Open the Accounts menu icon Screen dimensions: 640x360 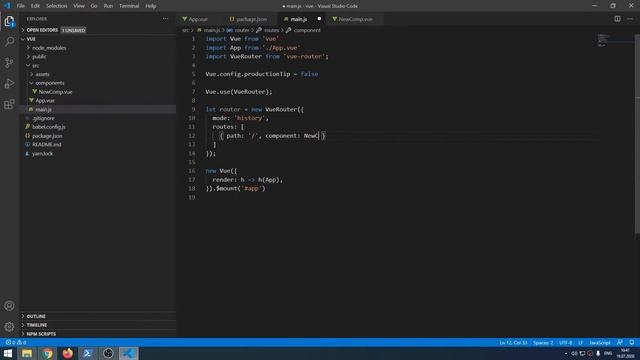[9, 306]
